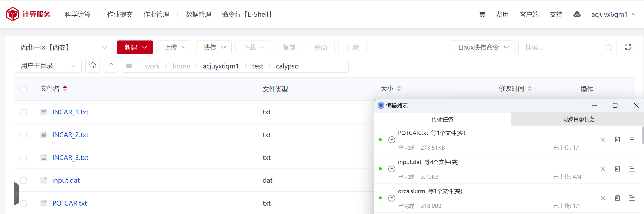Minimize the 传输列表 window
The height and width of the screenshot is (214, 644).
pos(594,105)
